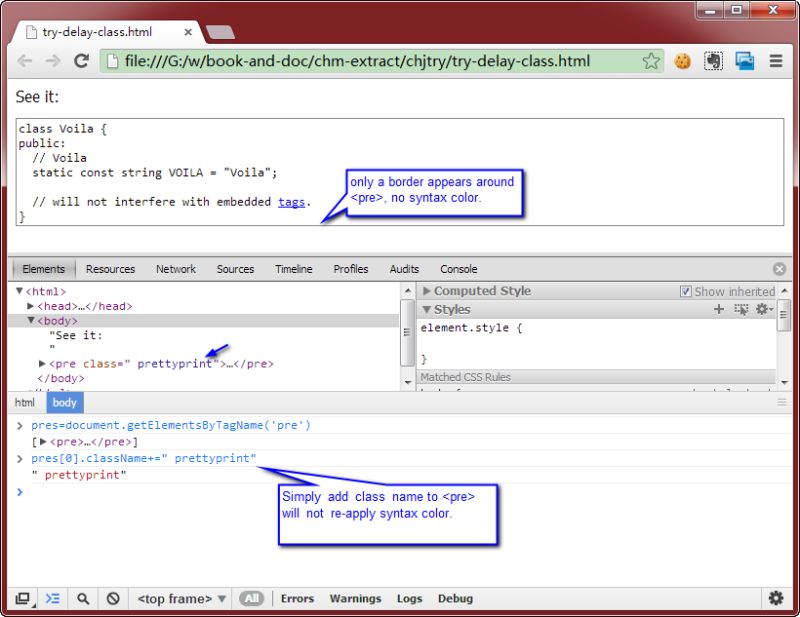Viewport: 800px width, 617px height.
Task: Open the Console panel
Action: (458, 268)
